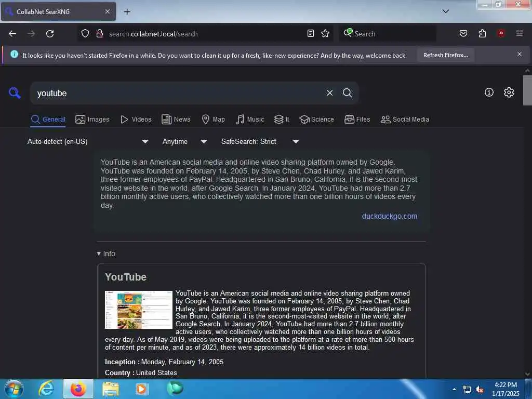The width and height of the screenshot is (532, 399).
Task: Switch to the IT tab
Action: [282, 119]
